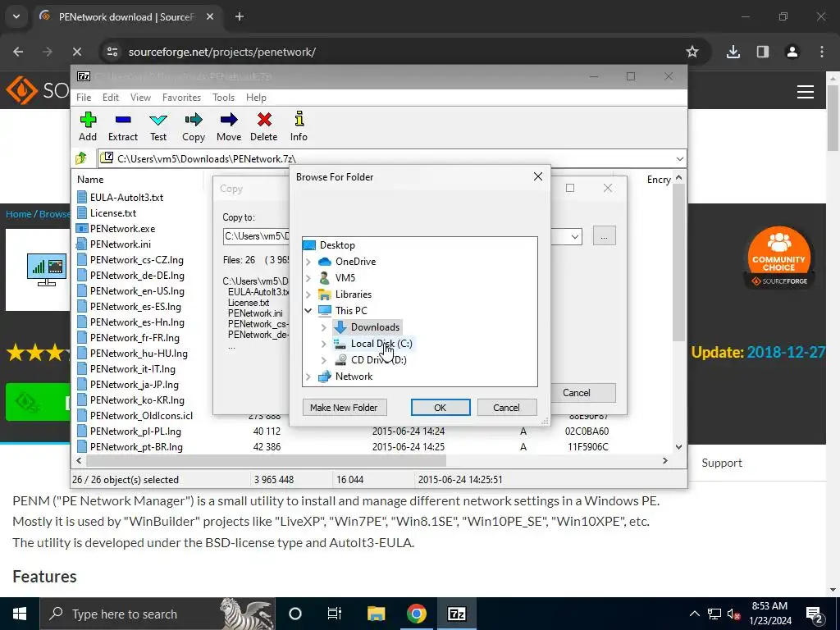The height and width of the screenshot is (630, 840).
Task: Select Local Disk (C:) in folder tree
Action: (x=373, y=344)
